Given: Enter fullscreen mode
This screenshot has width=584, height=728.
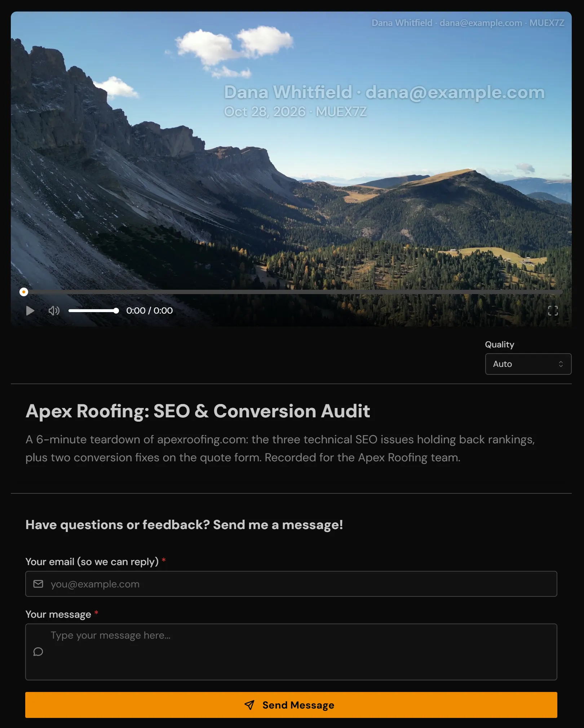Looking at the screenshot, I should (553, 311).
